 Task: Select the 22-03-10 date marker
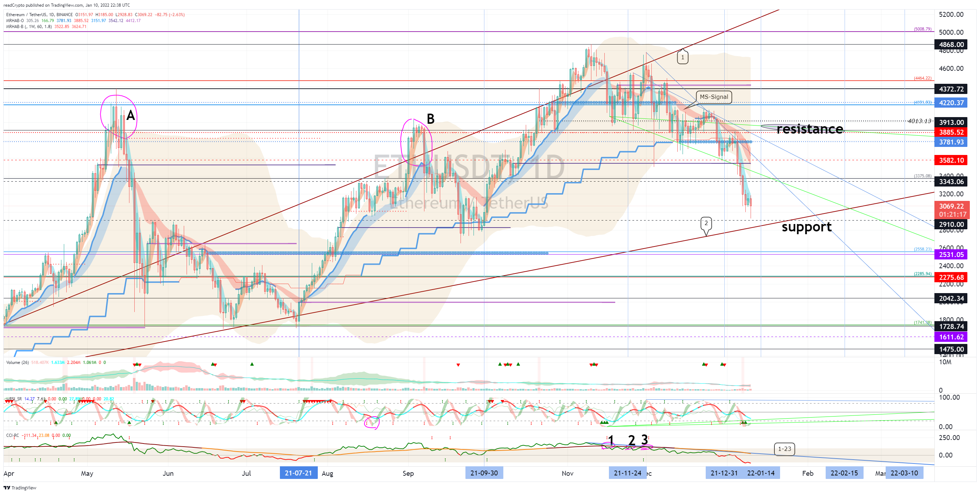pyautogui.click(x=904, y=473)
